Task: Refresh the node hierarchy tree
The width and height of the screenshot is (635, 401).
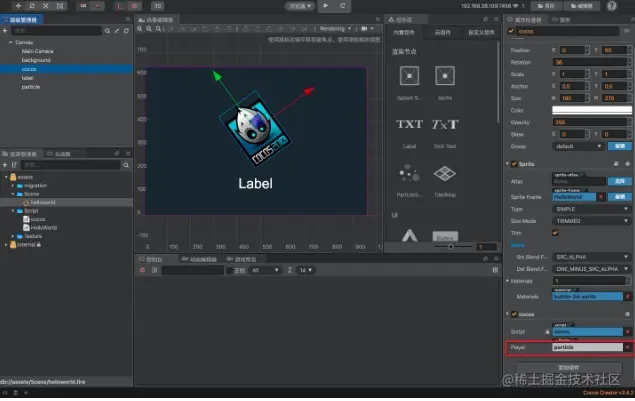Action: point(126,31)
